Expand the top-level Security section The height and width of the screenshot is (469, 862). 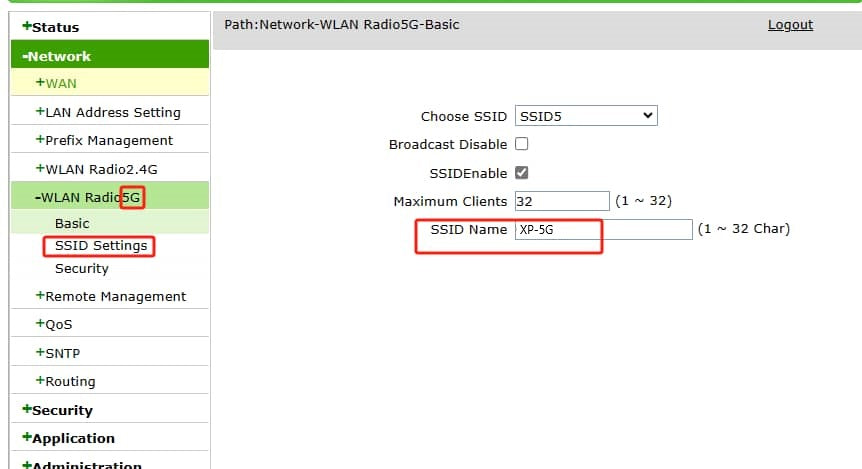[57, 410]
